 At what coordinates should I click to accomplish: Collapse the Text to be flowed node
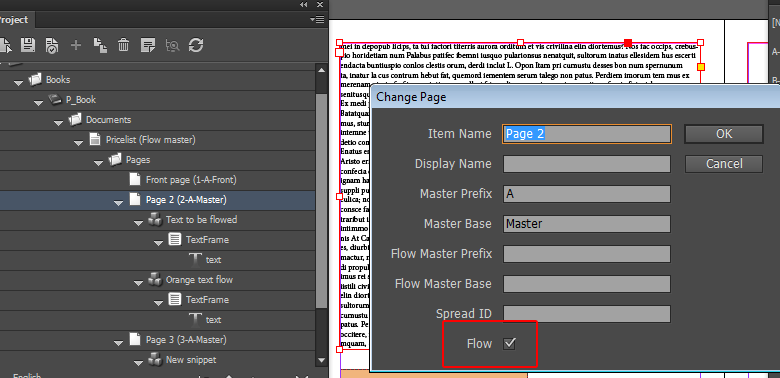(x=138, y=223)
